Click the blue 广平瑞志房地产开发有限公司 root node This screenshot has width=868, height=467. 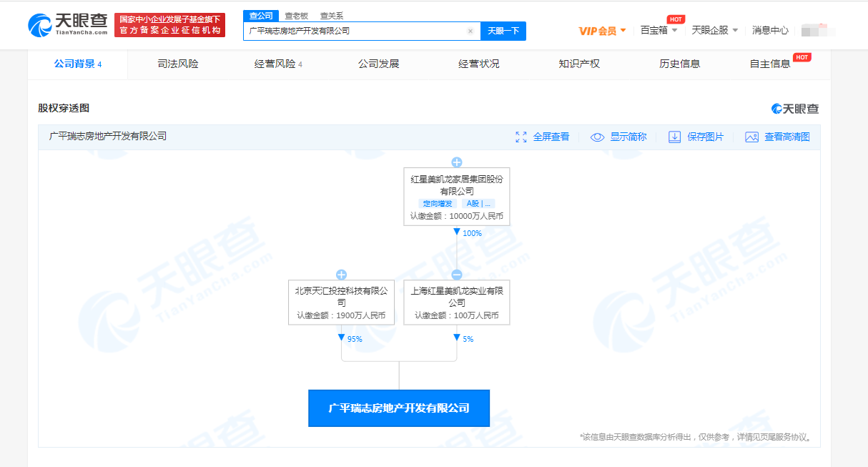point(399,408)
